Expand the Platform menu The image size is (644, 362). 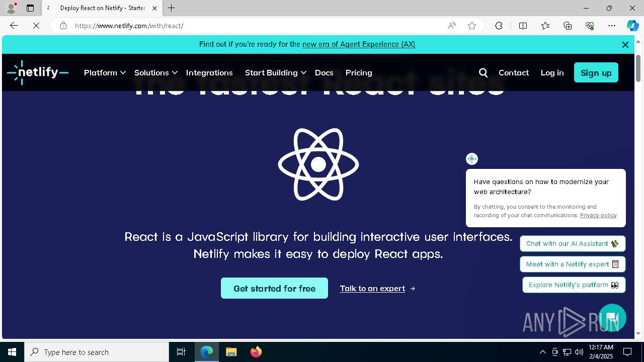(x=105, y=72)
